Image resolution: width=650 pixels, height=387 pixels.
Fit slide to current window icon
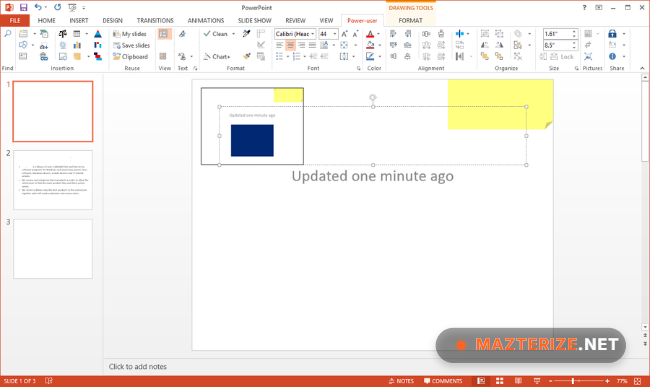[638, 381]
